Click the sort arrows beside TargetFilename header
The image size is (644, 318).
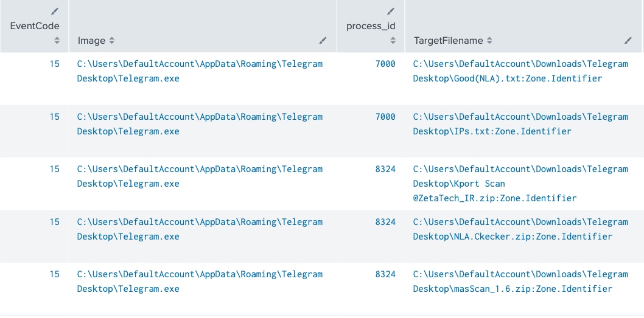(x=489, y=41)
